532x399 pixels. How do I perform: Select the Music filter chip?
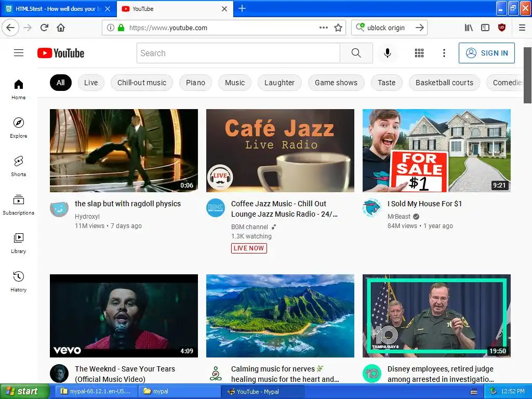pyautogui.click(x=235, y=83)
